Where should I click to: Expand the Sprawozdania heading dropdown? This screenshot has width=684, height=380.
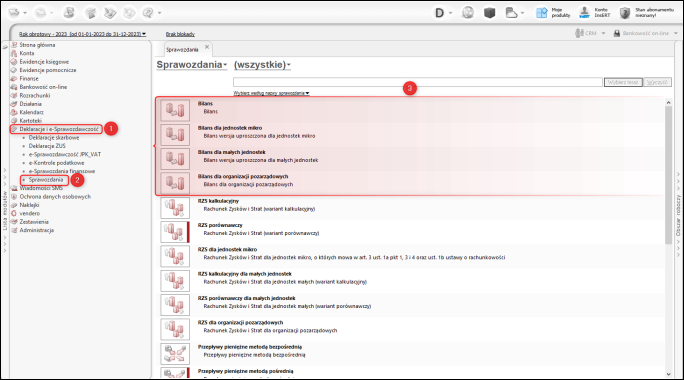pos(192,65)
